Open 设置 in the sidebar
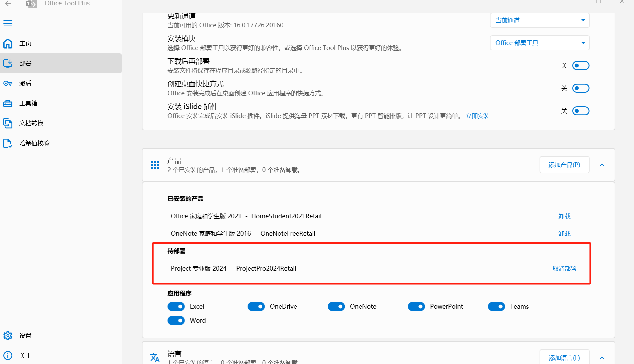Screen dimensions: 634x364 tap(61, 335)
